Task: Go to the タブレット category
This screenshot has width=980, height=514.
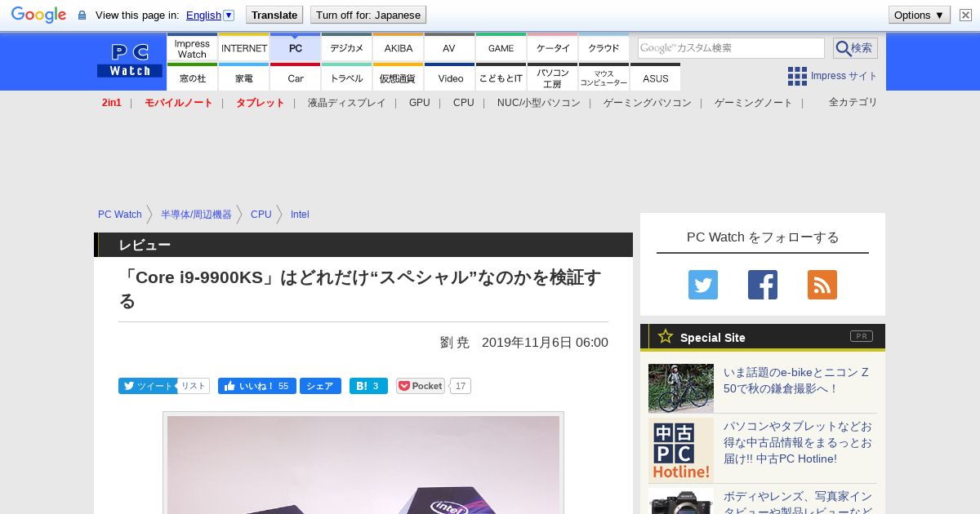Action: [261, 103]
